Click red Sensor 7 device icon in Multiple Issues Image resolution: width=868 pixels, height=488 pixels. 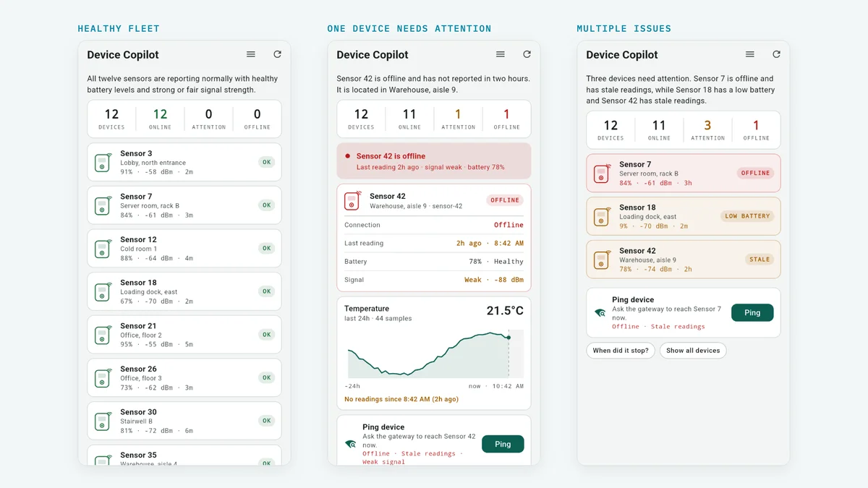click(x=602, y=174)
